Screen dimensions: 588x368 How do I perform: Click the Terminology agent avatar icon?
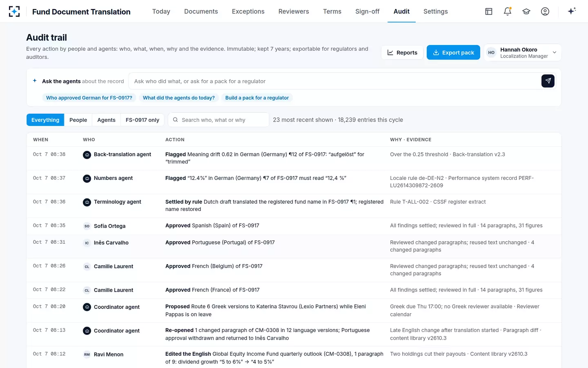point(87,202)
